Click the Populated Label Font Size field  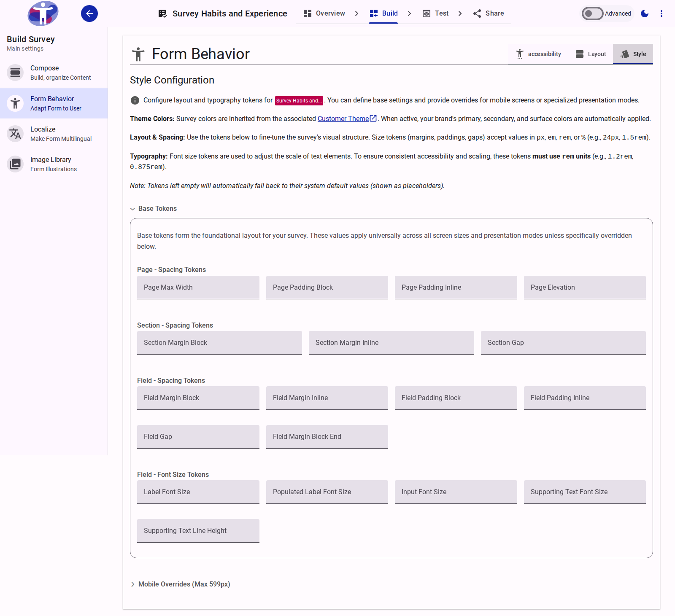pos(327,492)
